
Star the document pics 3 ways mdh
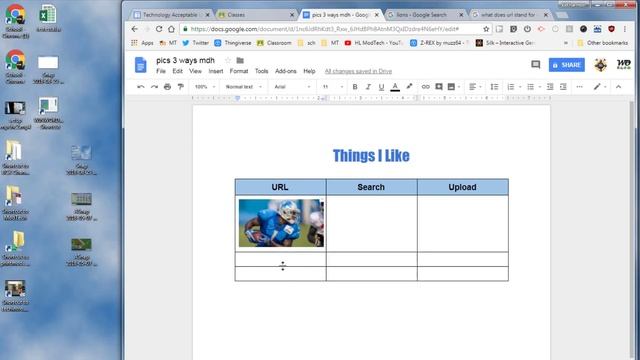[228, 60]
